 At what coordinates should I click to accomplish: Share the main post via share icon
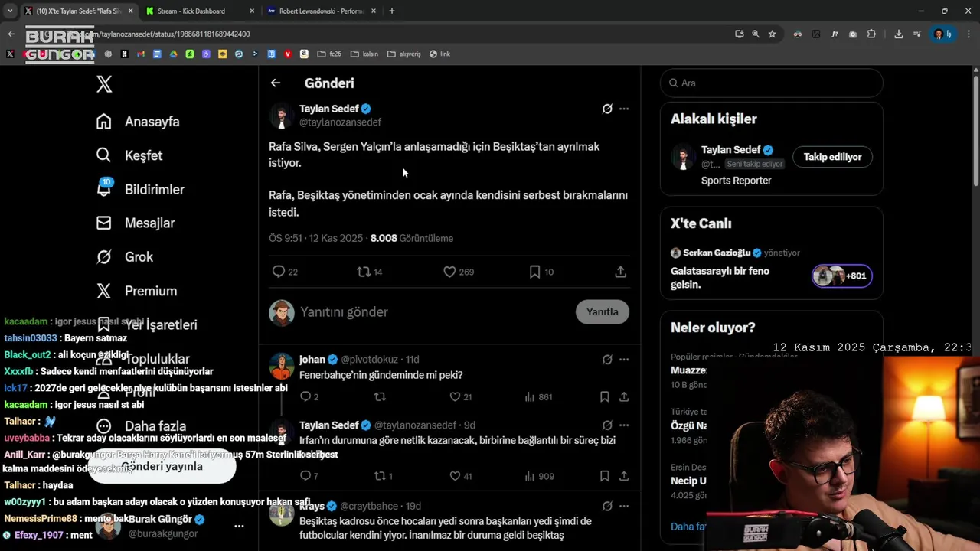tap(621, 272)
